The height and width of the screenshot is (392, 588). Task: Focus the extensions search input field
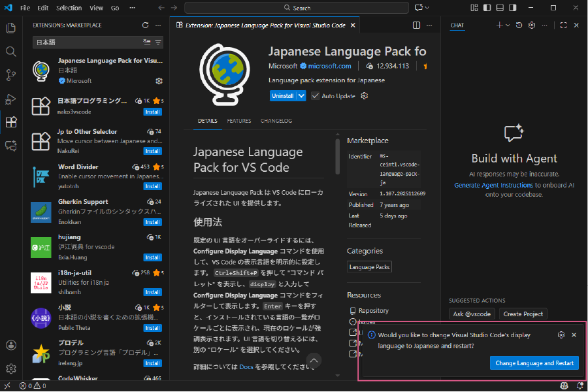pyautogui.click(x=88, y=42)
